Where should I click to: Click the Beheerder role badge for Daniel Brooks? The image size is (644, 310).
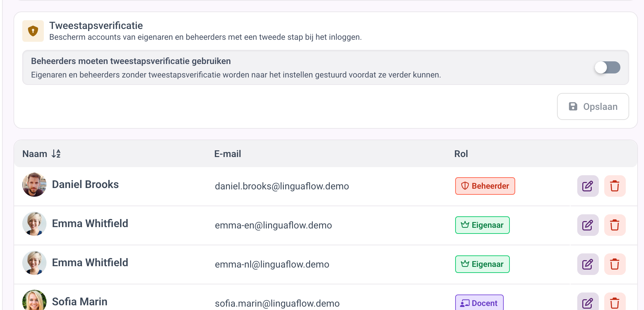pyautogui.click(x=485, y=186)
